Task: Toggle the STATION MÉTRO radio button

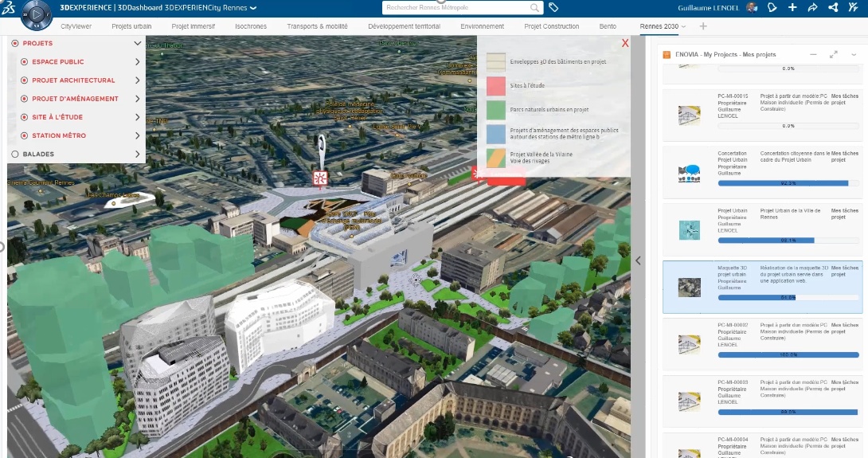Action: 25,135
